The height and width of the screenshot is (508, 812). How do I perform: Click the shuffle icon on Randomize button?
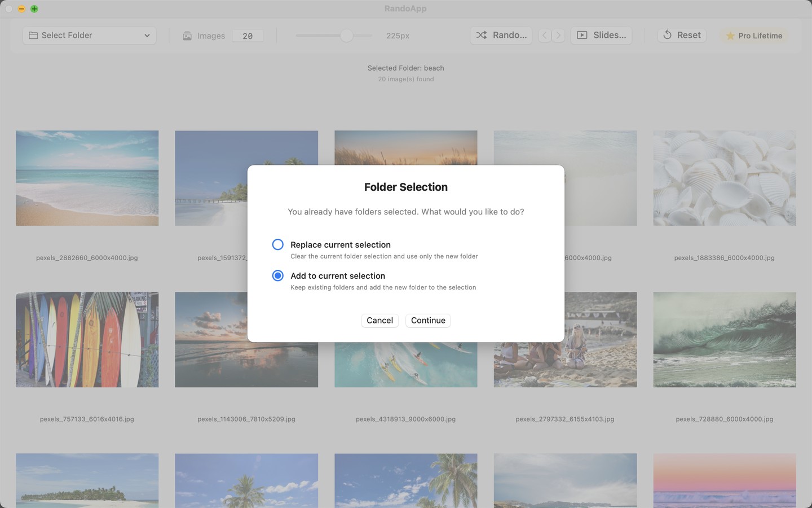481,35
